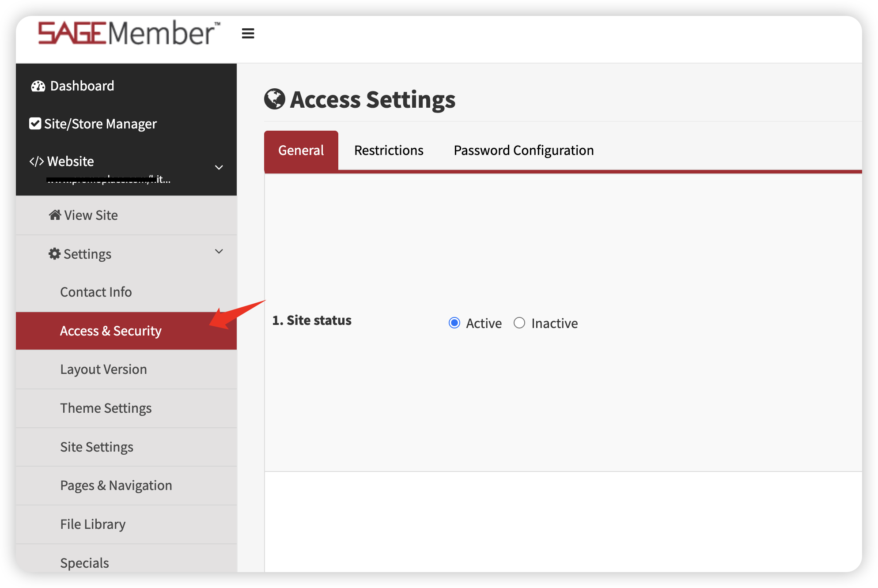The width and height of the screenshot is (878, 588).
Task: Switch to the Restrictions tab
Action: click(x=389, y=151)
